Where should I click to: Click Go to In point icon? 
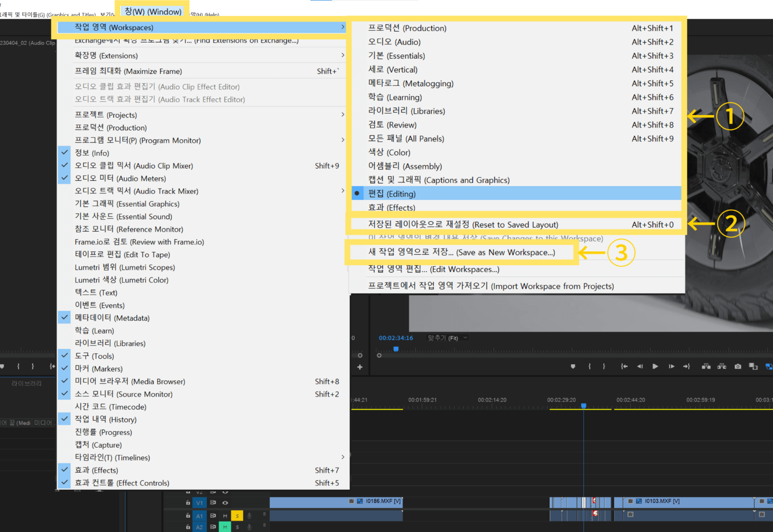click(x=624, y=366)
